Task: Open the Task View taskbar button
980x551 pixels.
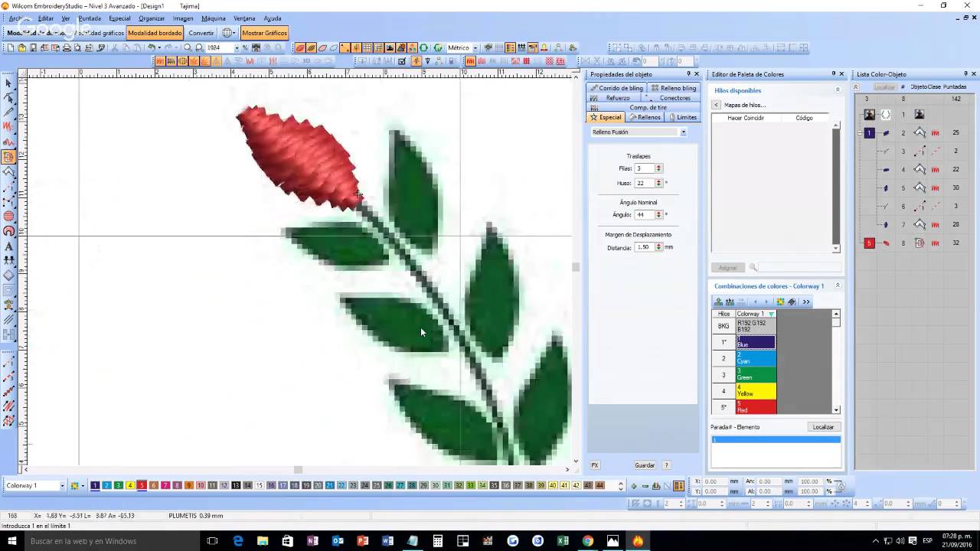Action: pos(213,541)
